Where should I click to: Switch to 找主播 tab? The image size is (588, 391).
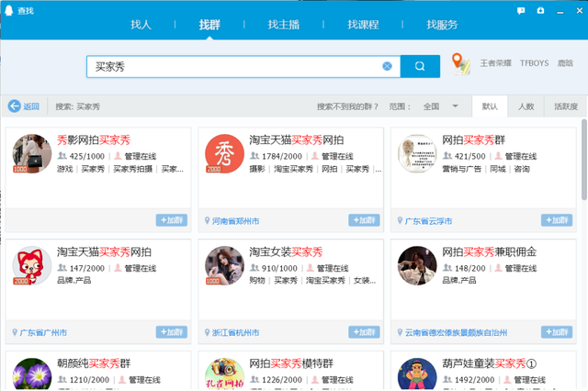284,25
